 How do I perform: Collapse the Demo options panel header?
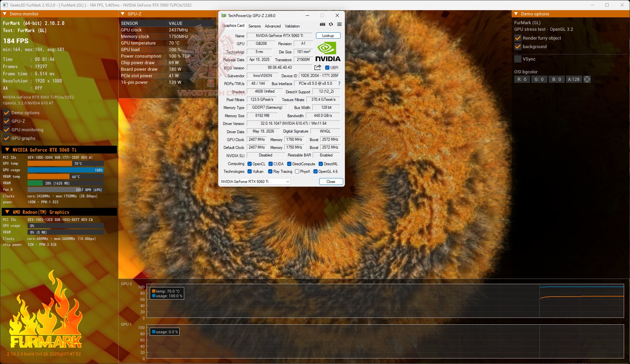coord(516,14)
